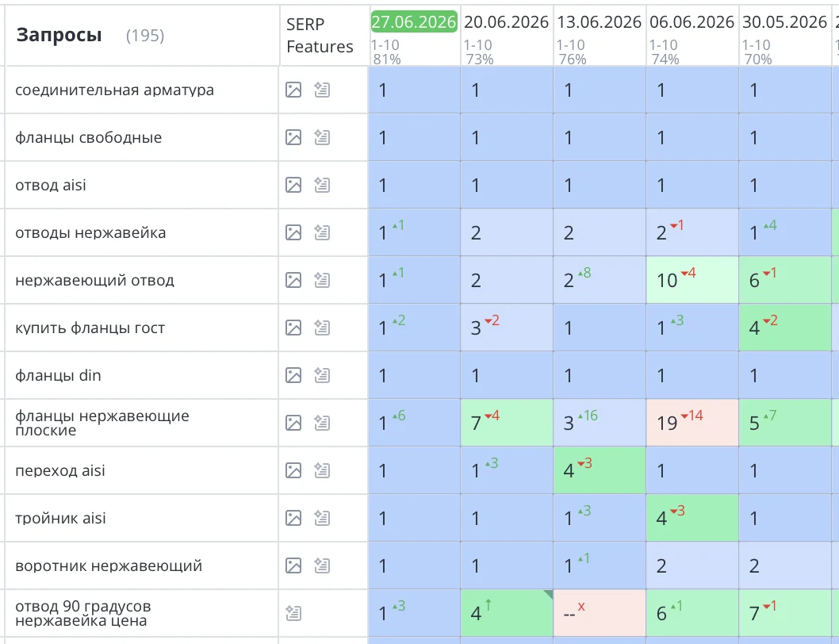The height and width of the screenshot is (644, 839).
Task: Click the SERP Features column header
Action: coord(320,36)
